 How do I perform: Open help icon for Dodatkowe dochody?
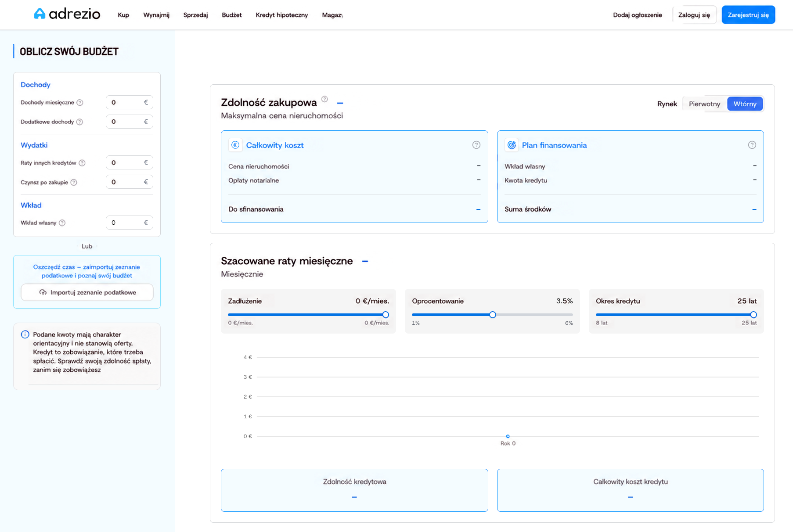tap(79, 122)
